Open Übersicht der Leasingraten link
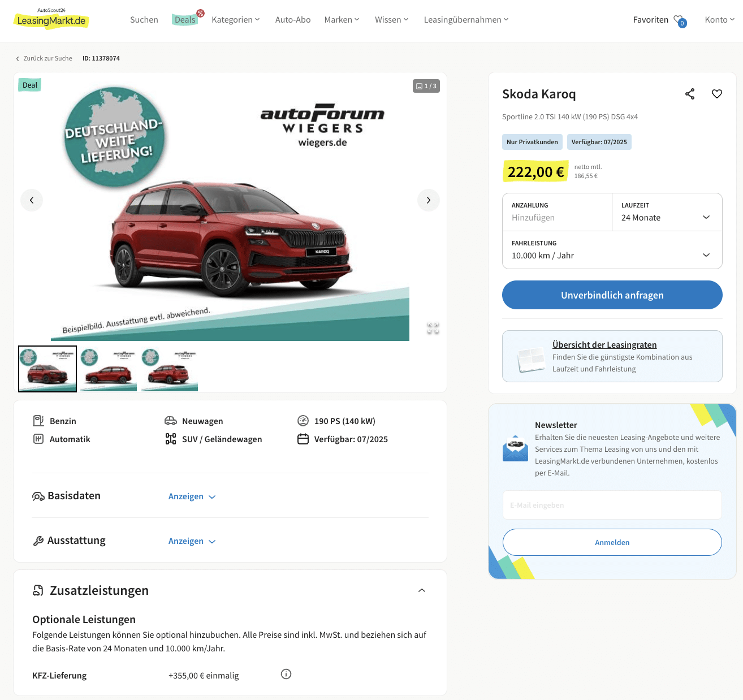The image size is (743, 700). point(604,345)
